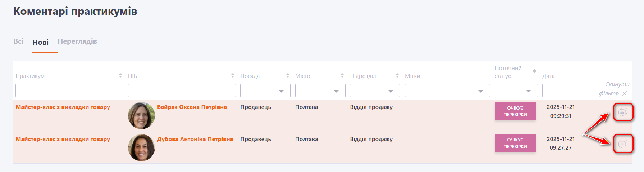Click the Очікує перевірки status in first row
This screenshot has height=172, width=644.
[515, 111]
